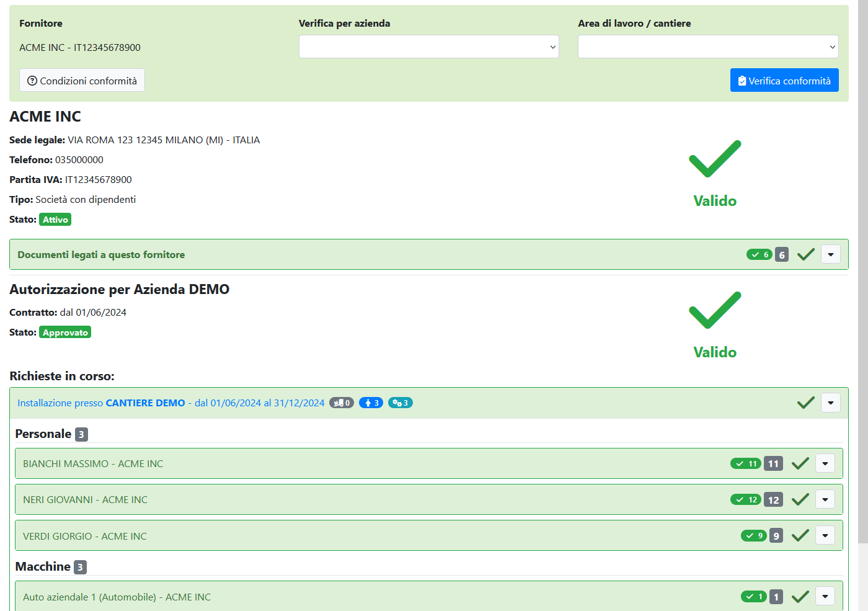The width and height of the screenshot is (868, 611).
Task: Click the Verifica conformità button
Action: click(784, 81)
